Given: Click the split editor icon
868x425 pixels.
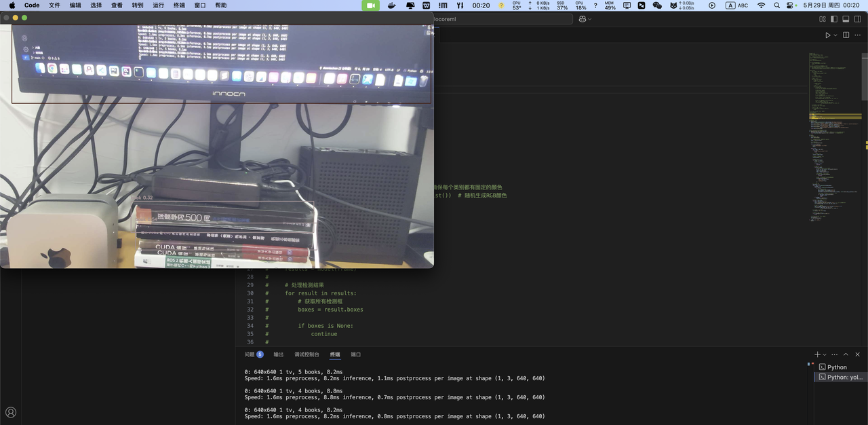Looking at the screenshot, I should 846,35.
